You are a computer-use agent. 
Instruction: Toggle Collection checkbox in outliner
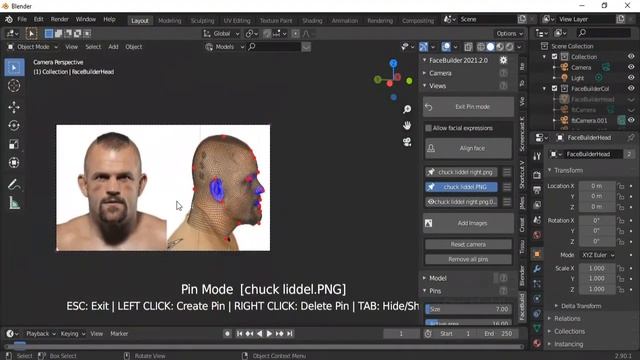point(554,57)
